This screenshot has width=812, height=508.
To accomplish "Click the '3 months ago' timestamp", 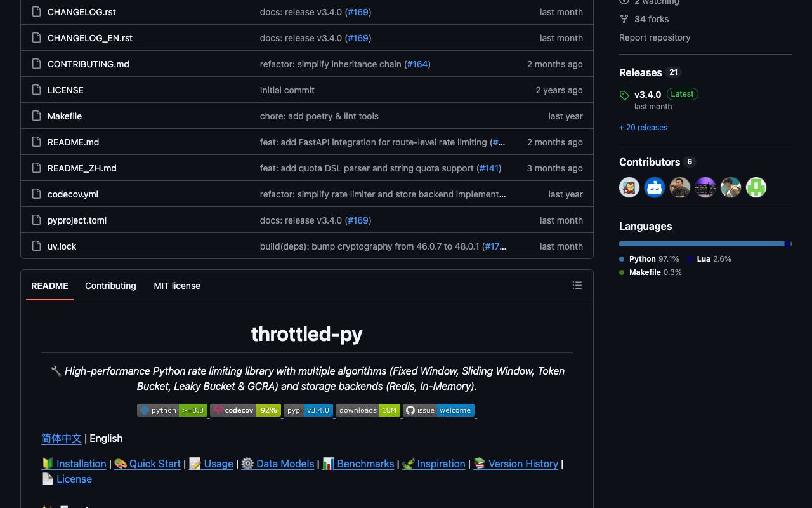I will (554, 168).
